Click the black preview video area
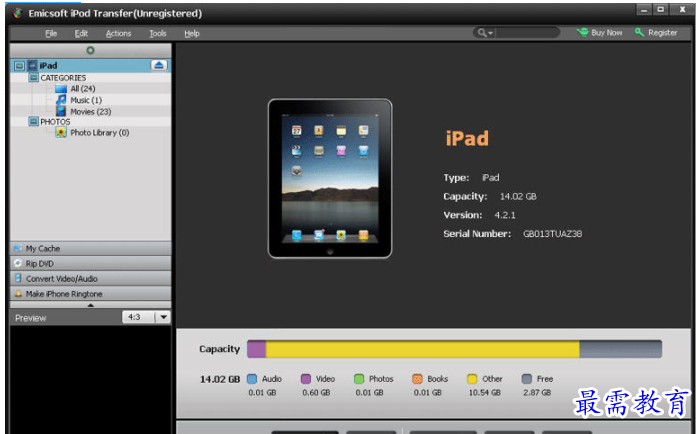Image resolution: width=697 pixels, height=434 pixels. pyautogui.click(x=90, y=379)
